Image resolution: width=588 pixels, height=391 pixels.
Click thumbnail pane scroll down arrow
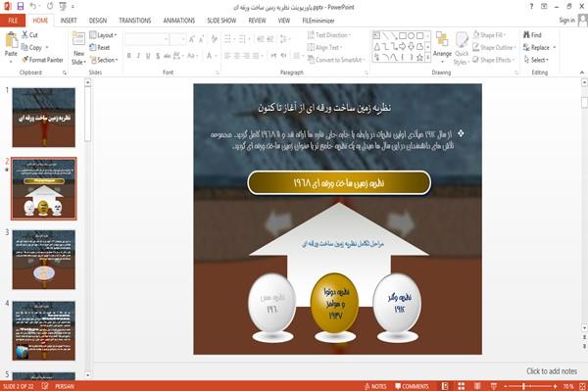88,375
